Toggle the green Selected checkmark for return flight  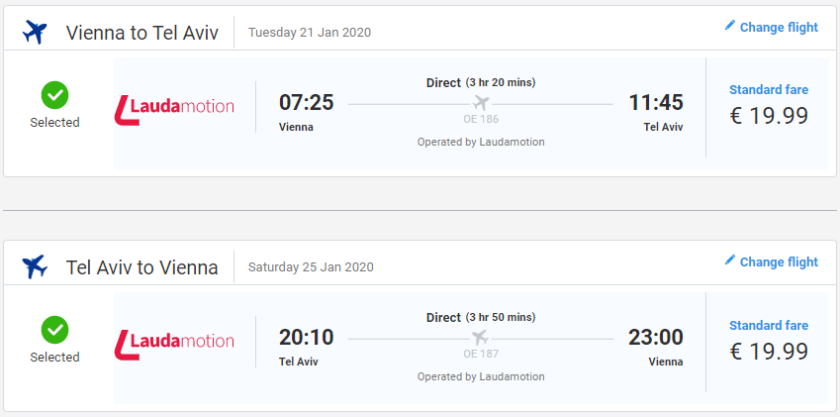55,330
